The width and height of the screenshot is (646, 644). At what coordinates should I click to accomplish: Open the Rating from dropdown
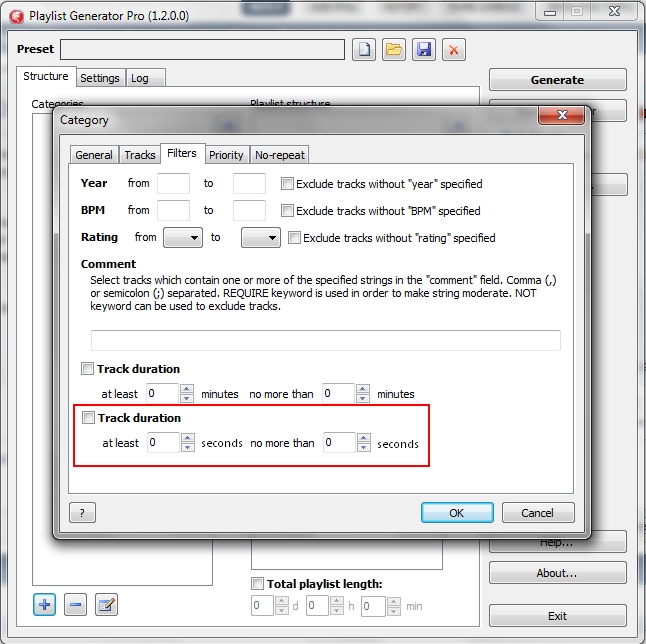(x=183, y=237)
